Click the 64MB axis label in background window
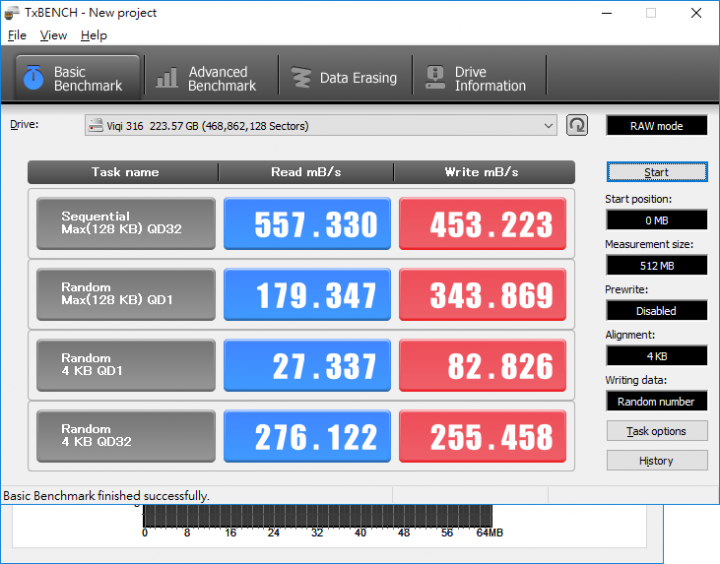The image size is (720, 564). pos(489,533)
